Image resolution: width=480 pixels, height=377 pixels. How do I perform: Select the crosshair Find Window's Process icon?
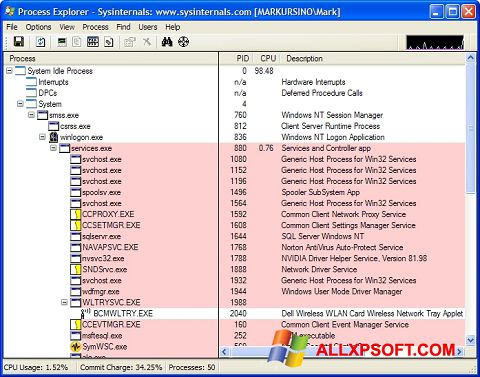click(183, 42)
